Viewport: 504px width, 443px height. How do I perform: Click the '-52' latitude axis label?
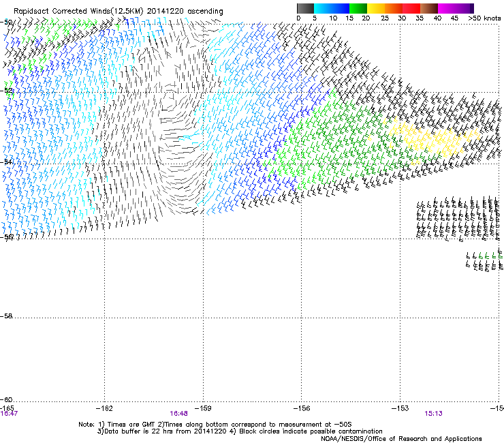(x=6, y=91)
